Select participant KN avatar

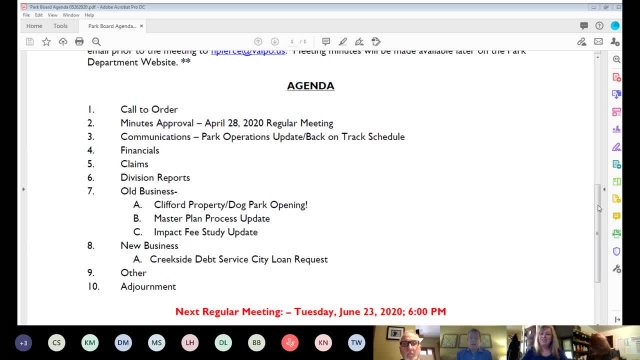(323, 343)
